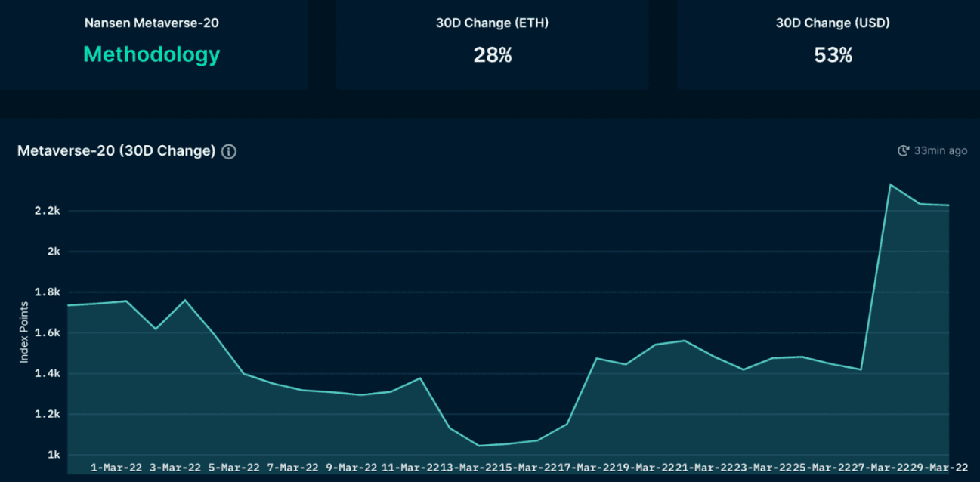
Task: Click the "33min ago" last updated text
Action: (x=941, y=150)
